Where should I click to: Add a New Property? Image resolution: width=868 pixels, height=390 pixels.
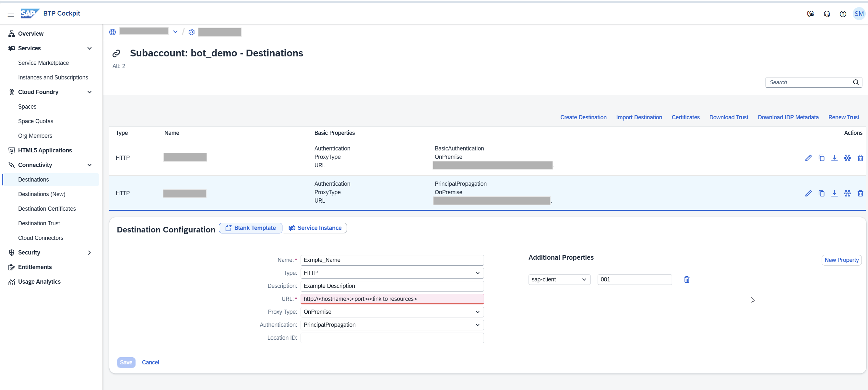(x=841, y=260)
